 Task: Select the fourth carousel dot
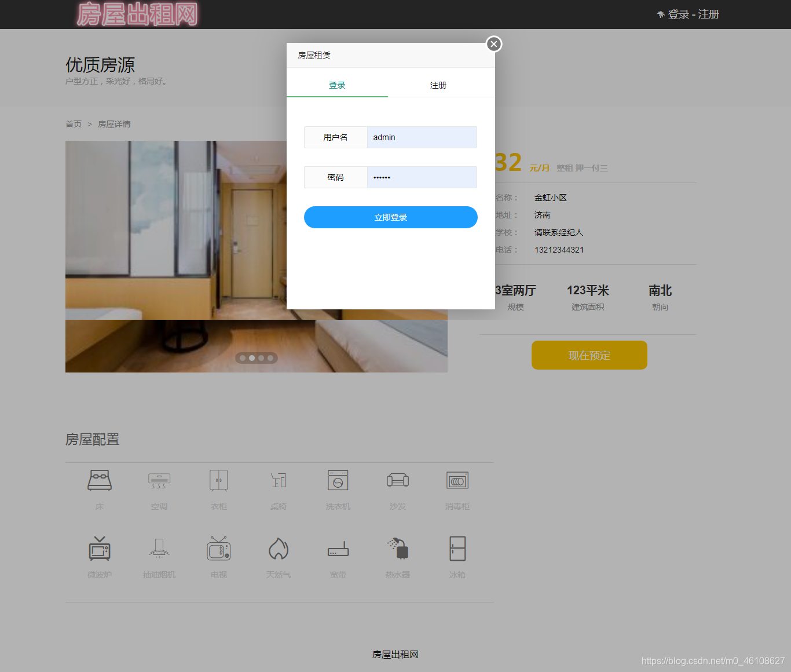[x=270, y=358]
